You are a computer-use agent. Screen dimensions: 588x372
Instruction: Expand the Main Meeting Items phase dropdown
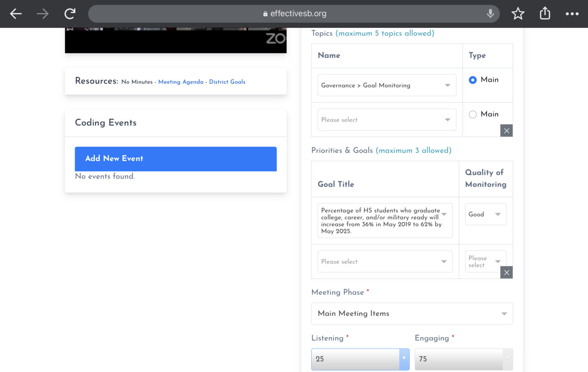(412, 313)
